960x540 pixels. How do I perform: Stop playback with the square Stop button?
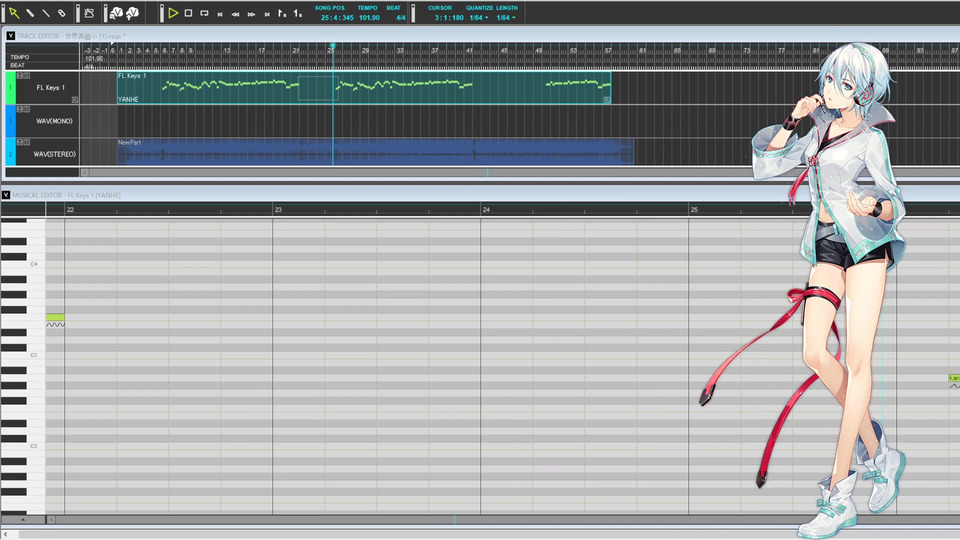[189, 13]
